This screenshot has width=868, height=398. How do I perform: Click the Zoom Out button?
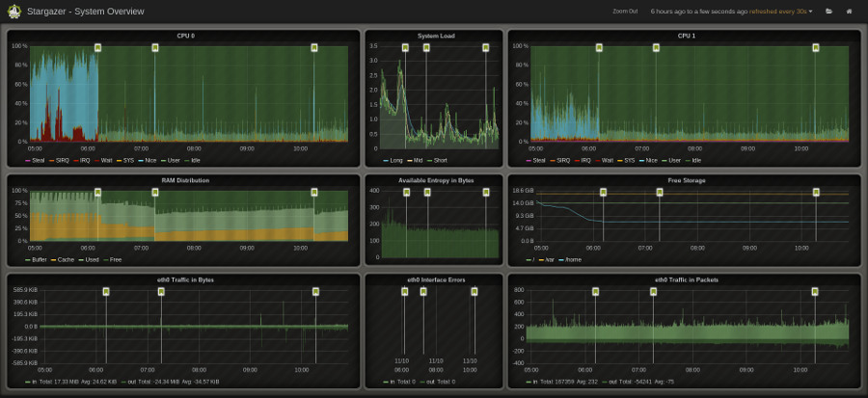tap(625, 12)
